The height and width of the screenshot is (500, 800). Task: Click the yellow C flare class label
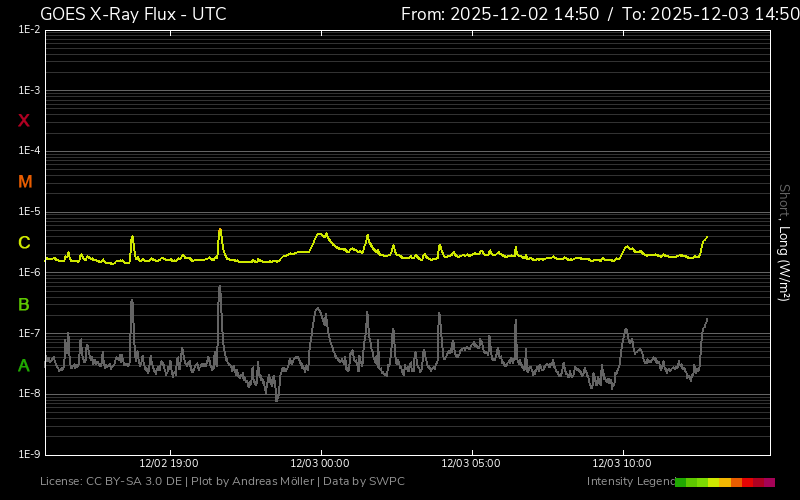point(24,243)
